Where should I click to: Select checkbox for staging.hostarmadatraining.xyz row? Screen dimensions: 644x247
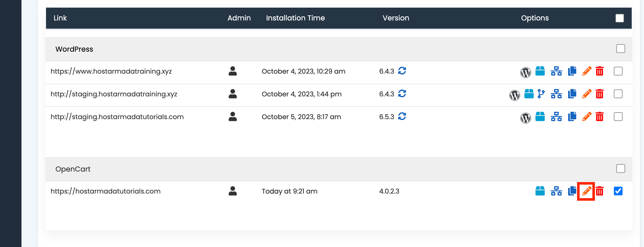[618, 94]
